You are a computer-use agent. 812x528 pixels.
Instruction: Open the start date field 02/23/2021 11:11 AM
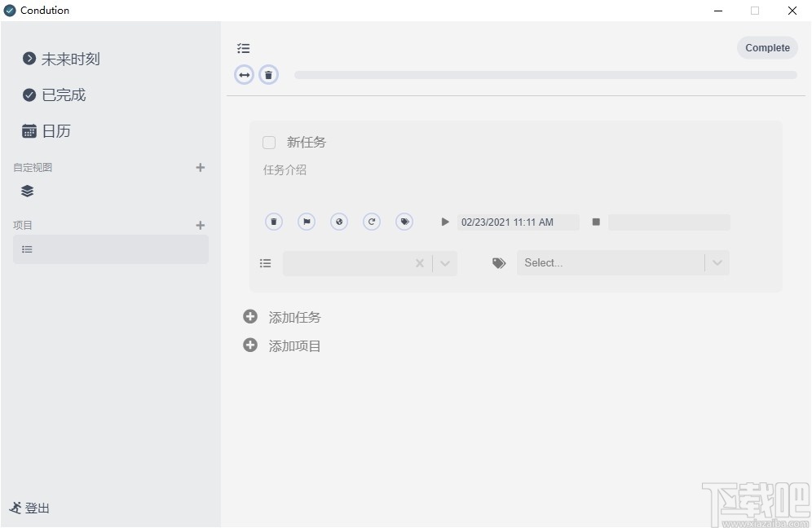518,222
